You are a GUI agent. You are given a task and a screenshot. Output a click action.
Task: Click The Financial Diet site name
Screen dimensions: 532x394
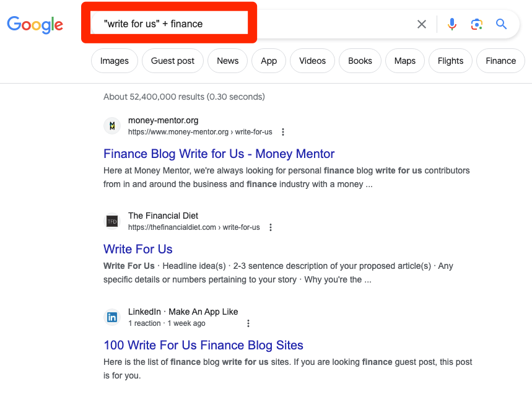coord(164,216)
